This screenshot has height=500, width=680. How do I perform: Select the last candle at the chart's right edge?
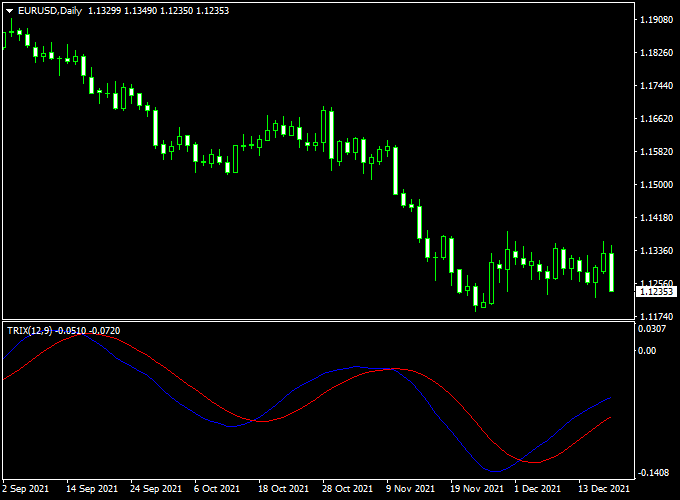pos(611,272)
